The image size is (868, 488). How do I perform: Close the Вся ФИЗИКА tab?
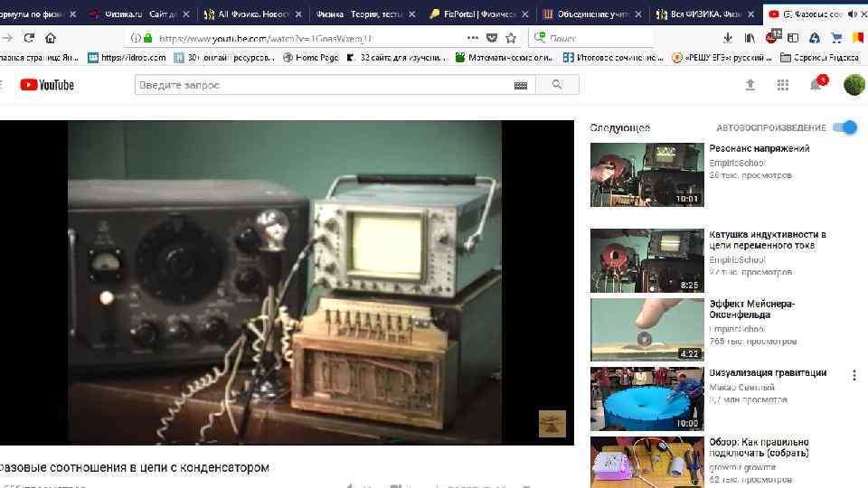[750, 14]
